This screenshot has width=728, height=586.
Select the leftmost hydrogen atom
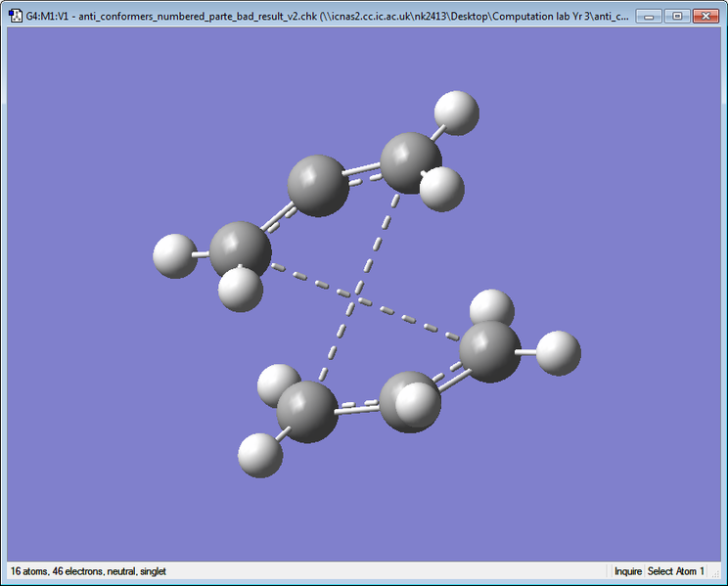pyautogui.click(x=175, y=256)
